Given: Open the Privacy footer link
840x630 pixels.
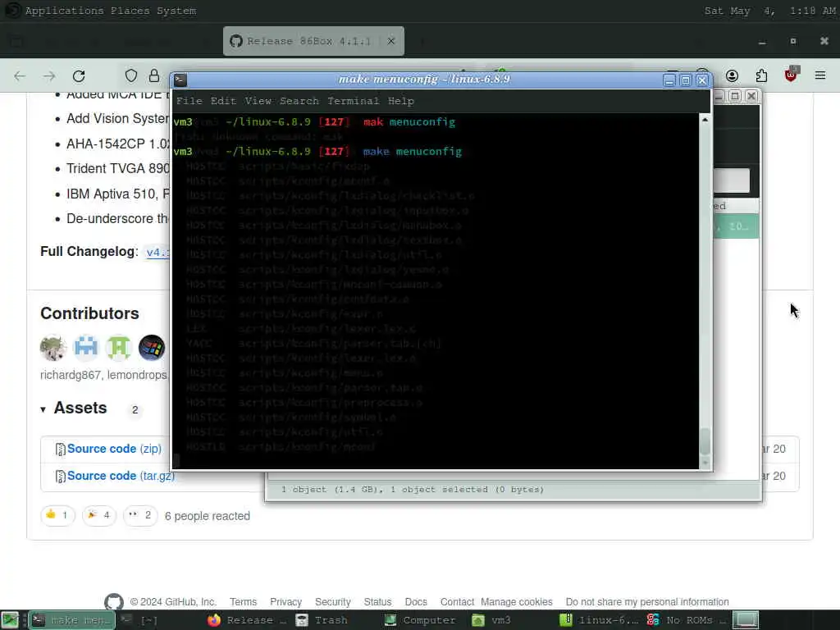Looking at the screenshot, I should (285, 602).
